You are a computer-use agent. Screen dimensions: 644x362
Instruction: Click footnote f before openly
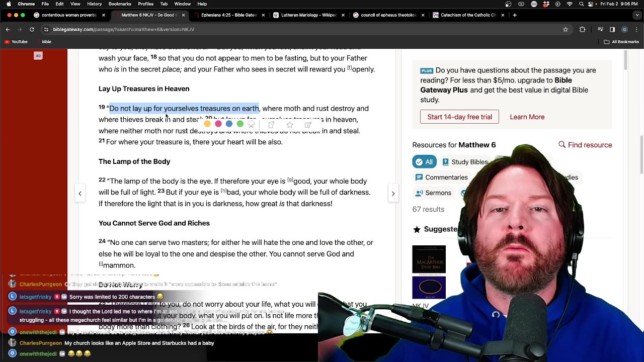pos(349,68)
